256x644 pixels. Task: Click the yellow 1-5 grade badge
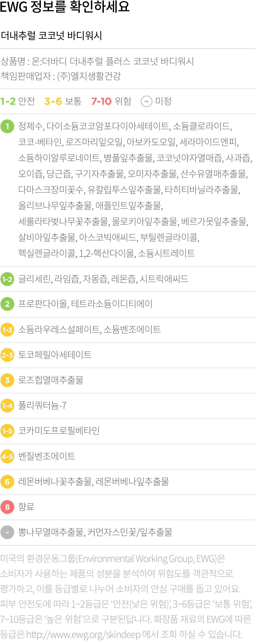click(7, 431)
